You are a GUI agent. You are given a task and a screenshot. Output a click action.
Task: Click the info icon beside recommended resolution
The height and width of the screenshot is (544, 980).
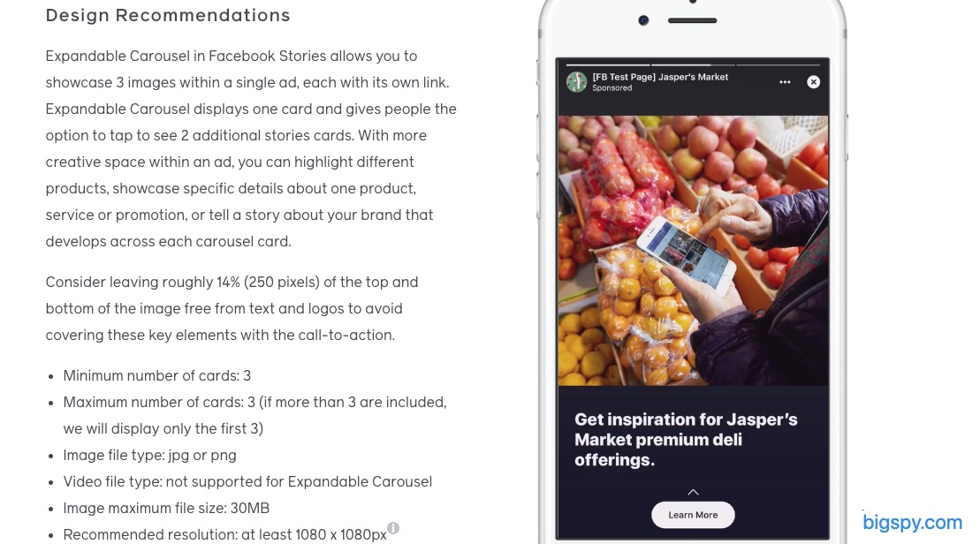point(393,528)
